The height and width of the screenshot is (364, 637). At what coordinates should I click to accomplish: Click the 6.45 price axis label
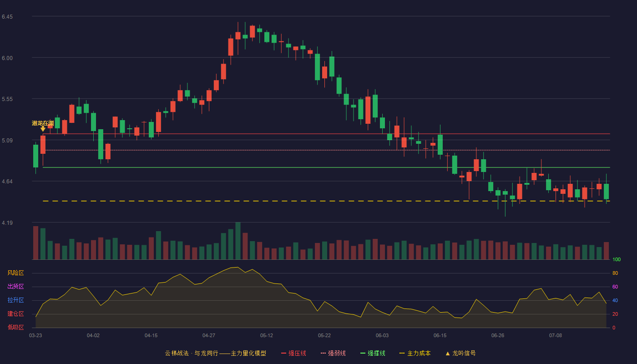[7, 17]
